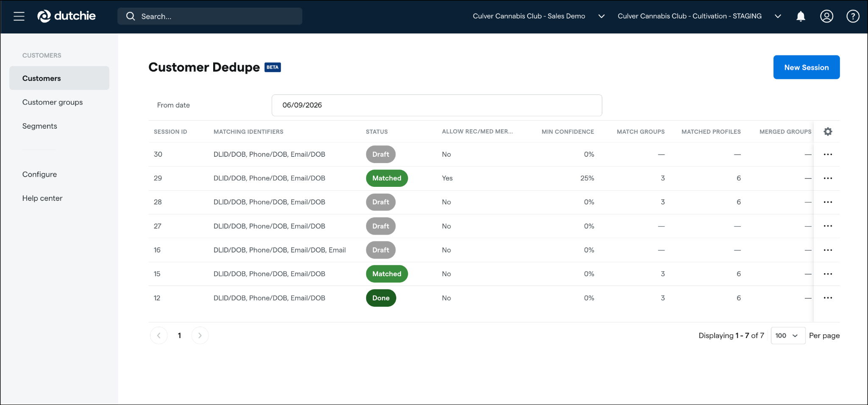
Task: Click Yes in Allow Rec/Med column
Action: (447, 178)
